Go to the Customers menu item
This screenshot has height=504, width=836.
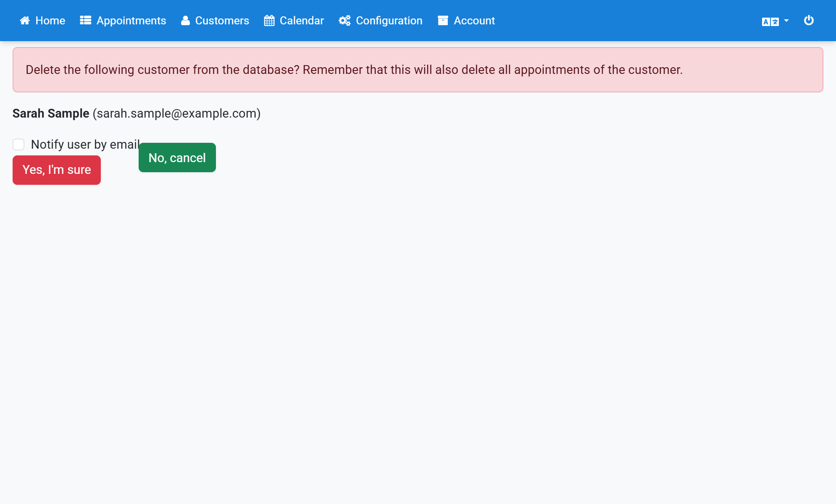pyautogui.click(x=222, y=21)
